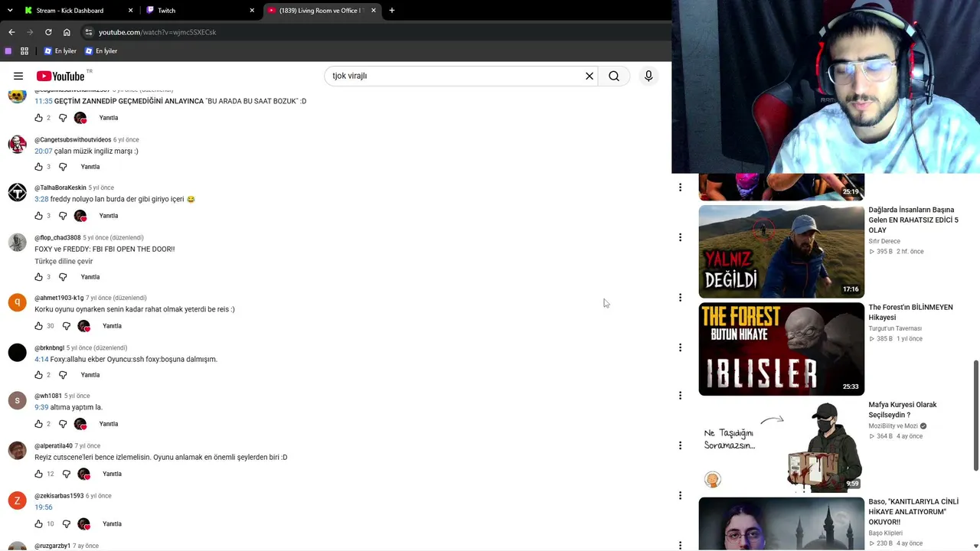Image resolution: width=980 pixels, height=551 pixels.
Task: Start voice search with the microphone
Action: click(648, 76)
